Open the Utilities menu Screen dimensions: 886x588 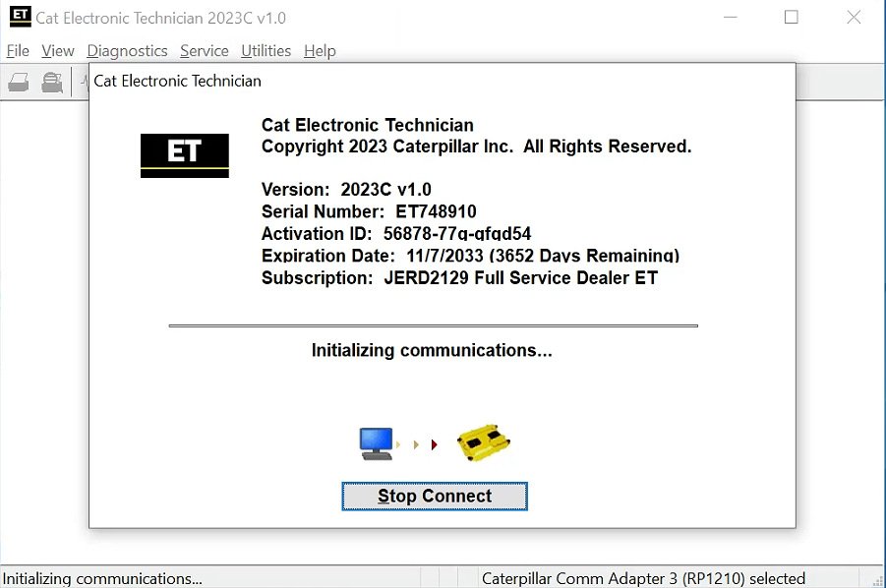266,51
